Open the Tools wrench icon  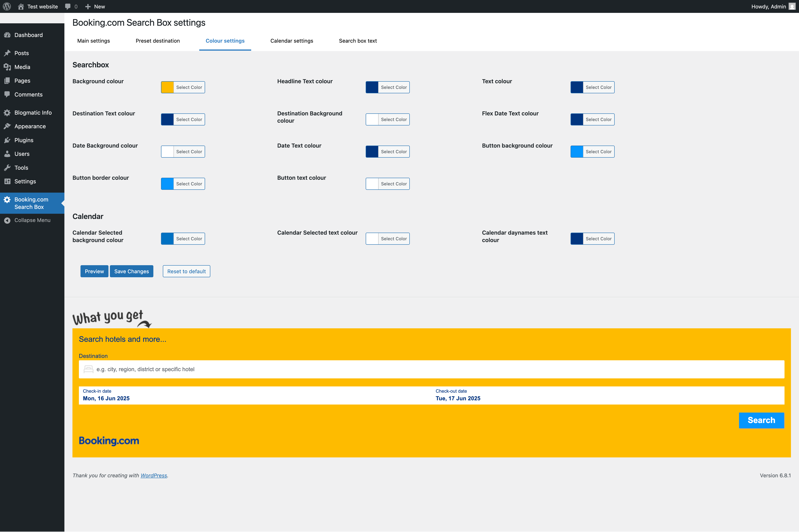(x=7, y=168)
